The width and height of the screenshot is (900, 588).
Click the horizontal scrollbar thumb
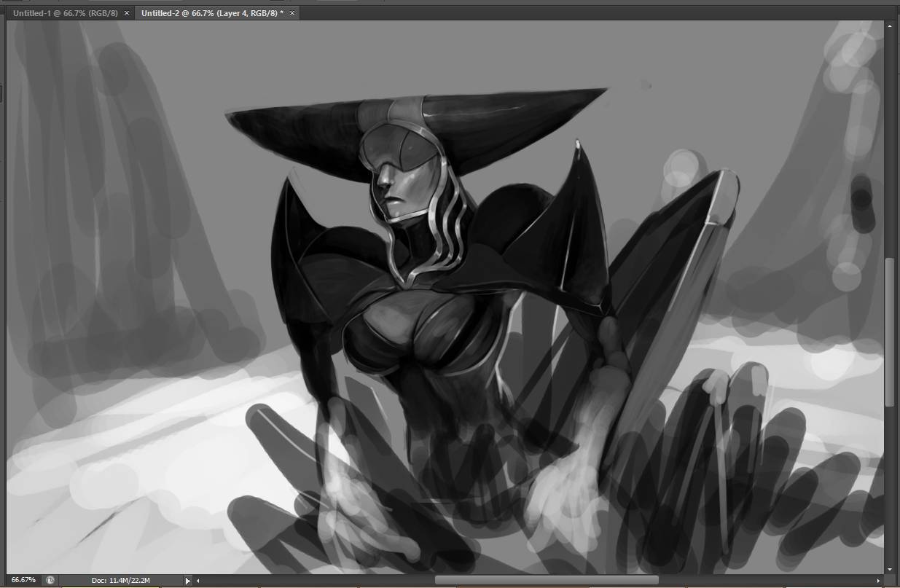(547, 581)
